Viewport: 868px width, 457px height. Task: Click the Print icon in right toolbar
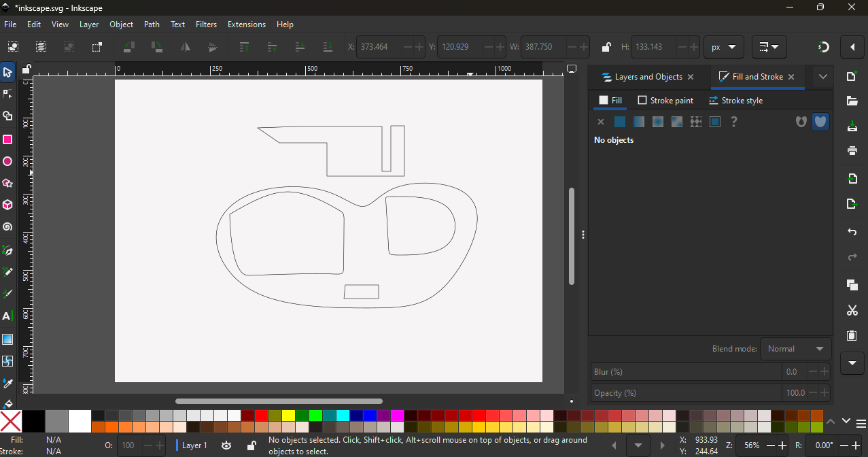point(852,151)
